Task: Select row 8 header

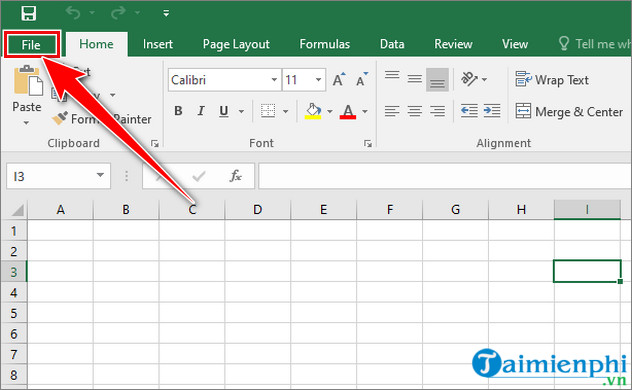Action: click(x=14, y=375)
